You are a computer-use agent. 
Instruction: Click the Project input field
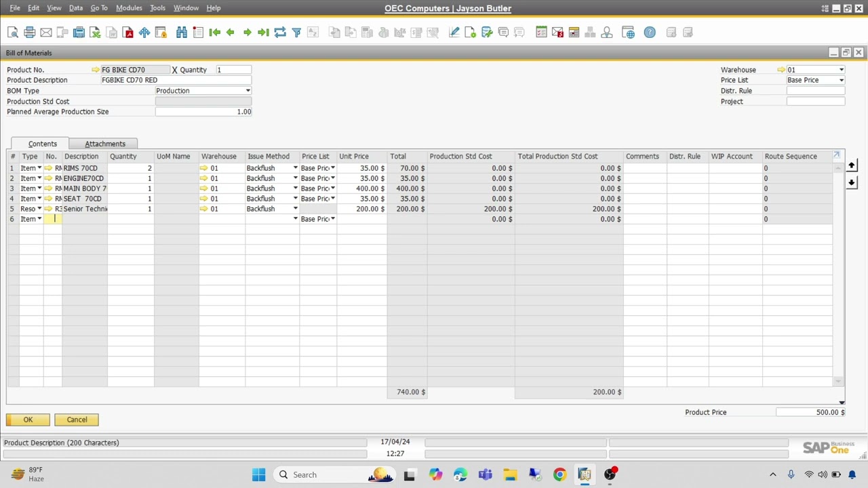coord(816,102)
